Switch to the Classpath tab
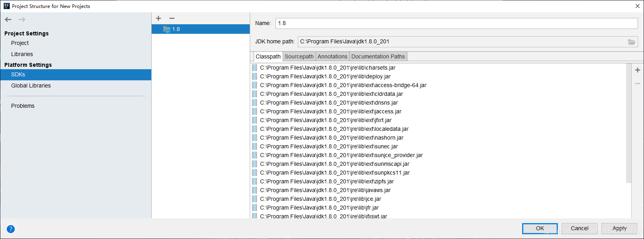 [x=268, y=56]
